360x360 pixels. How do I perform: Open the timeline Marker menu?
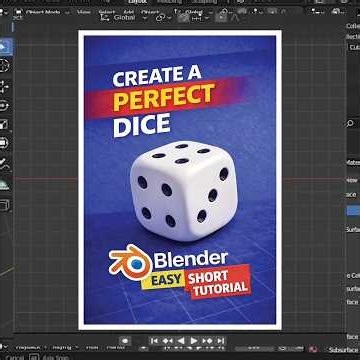pos(115,348)
